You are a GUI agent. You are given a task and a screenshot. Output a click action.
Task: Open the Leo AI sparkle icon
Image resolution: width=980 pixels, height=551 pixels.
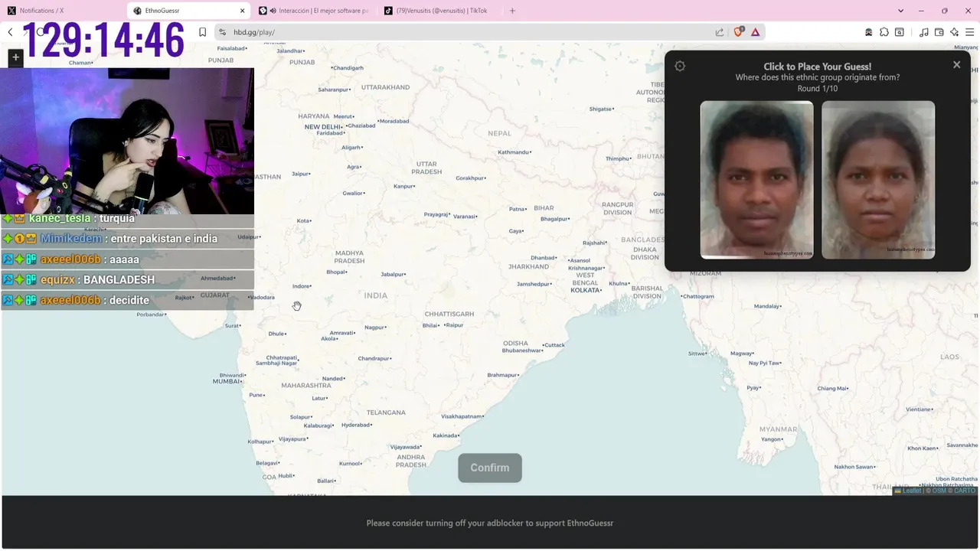955,32
